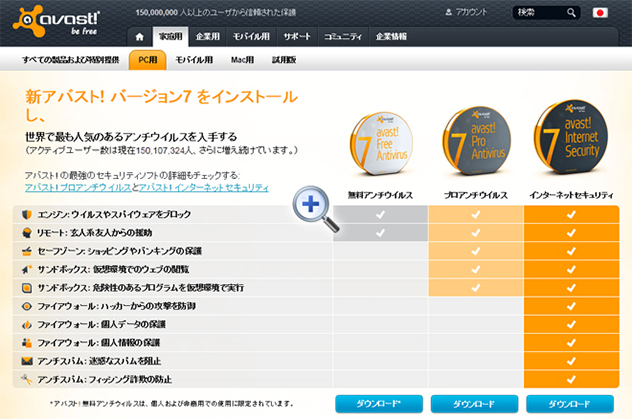Screen dimensions: 632x419
Task: Open the サポート tab
Action: click(297, 37)
